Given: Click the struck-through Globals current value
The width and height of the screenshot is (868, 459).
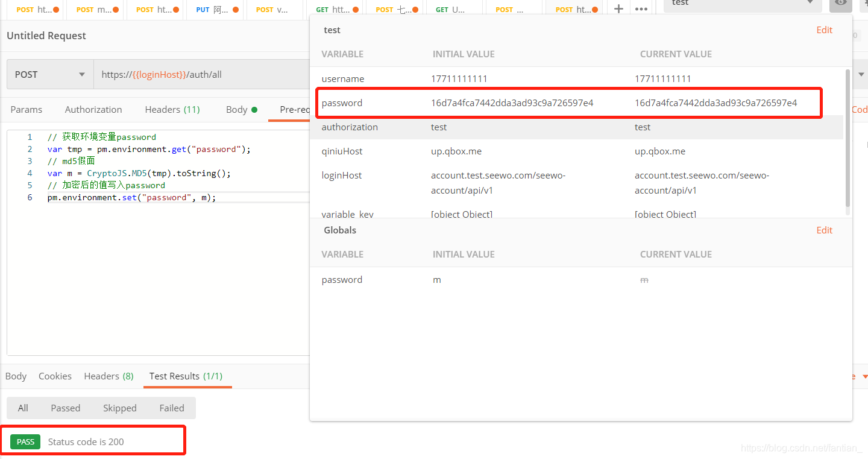Looking at the screenshot, I should [644, 280].
